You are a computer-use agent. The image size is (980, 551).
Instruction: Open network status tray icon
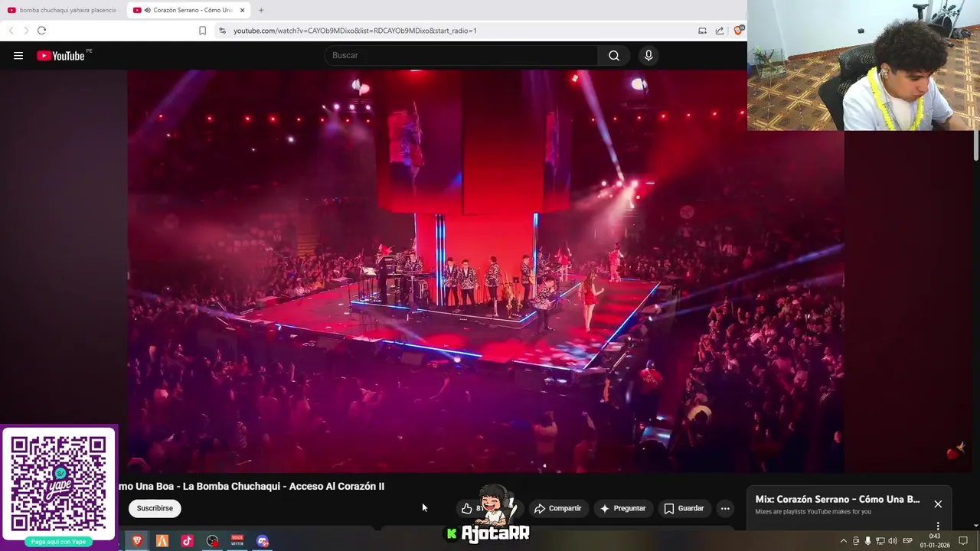click(880, 541)
